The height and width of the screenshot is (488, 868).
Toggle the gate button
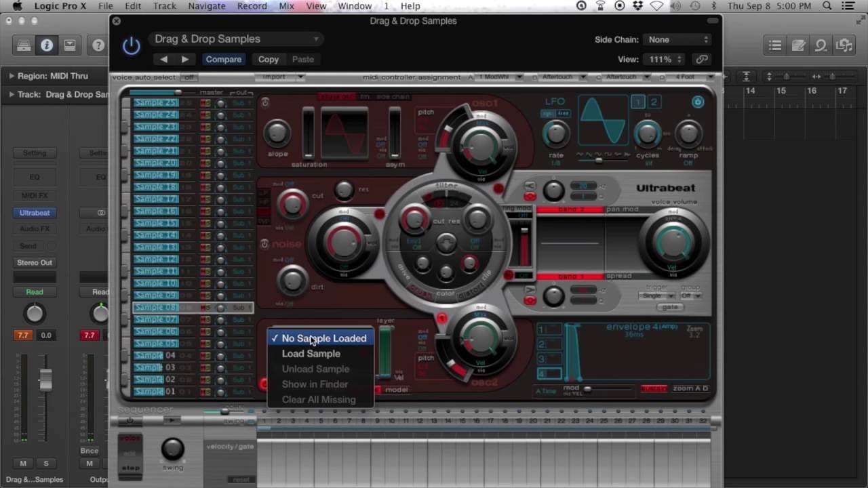click(x=670, y=307)
